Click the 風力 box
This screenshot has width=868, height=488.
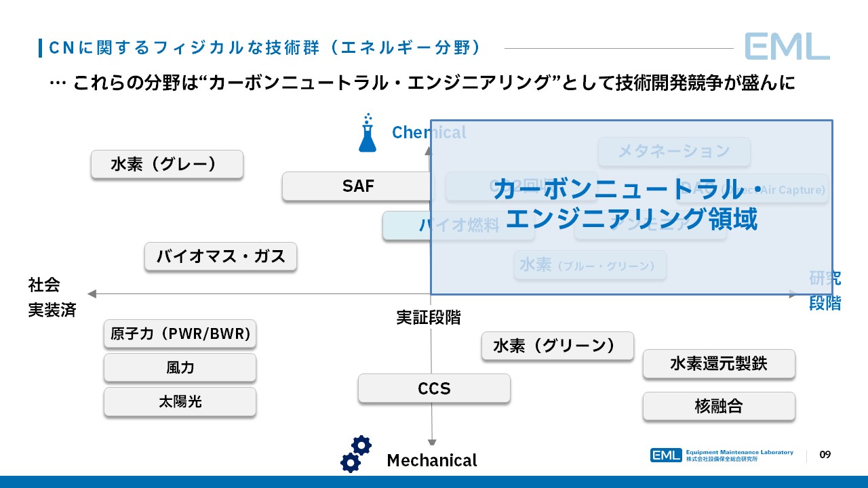click(x=180, y=368)
